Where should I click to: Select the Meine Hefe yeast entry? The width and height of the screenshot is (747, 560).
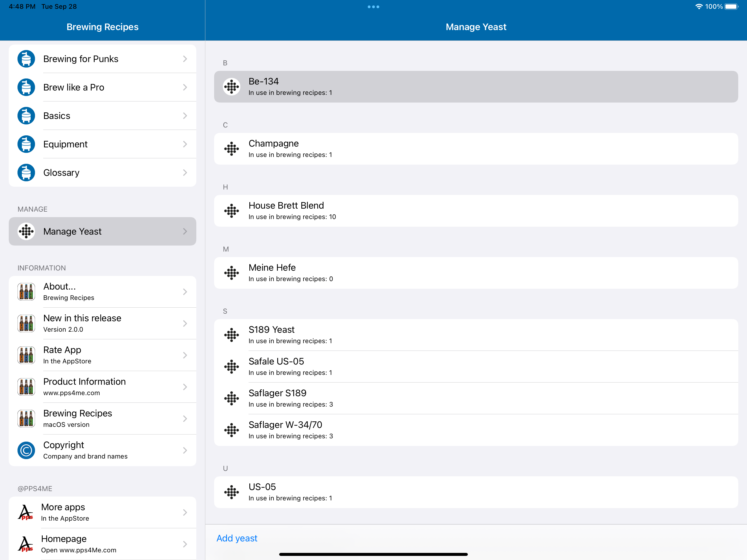(475, 273)
